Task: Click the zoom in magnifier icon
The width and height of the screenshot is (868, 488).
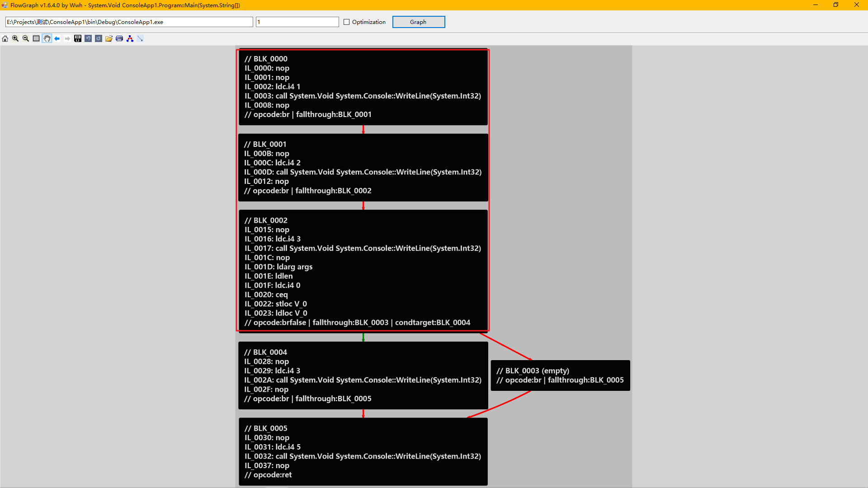Action: [15, 38]
